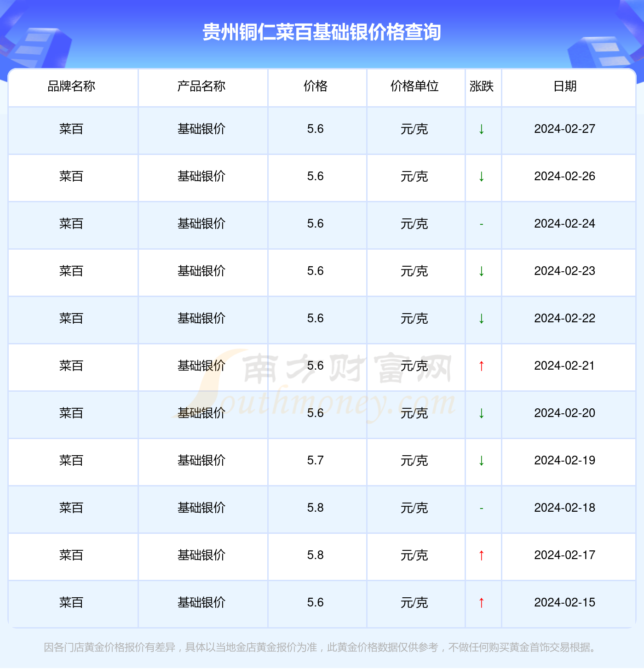Click the red up arrow for 2024-02-21
644x669 pixels.
pyautogui.click(x=482, y=366)
